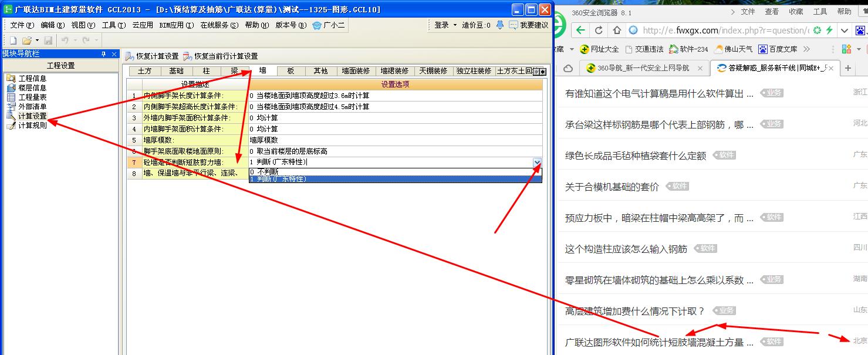
Task: Open 软件-234 bookmark
Action: pyautogui.click(x=688, y=49)
